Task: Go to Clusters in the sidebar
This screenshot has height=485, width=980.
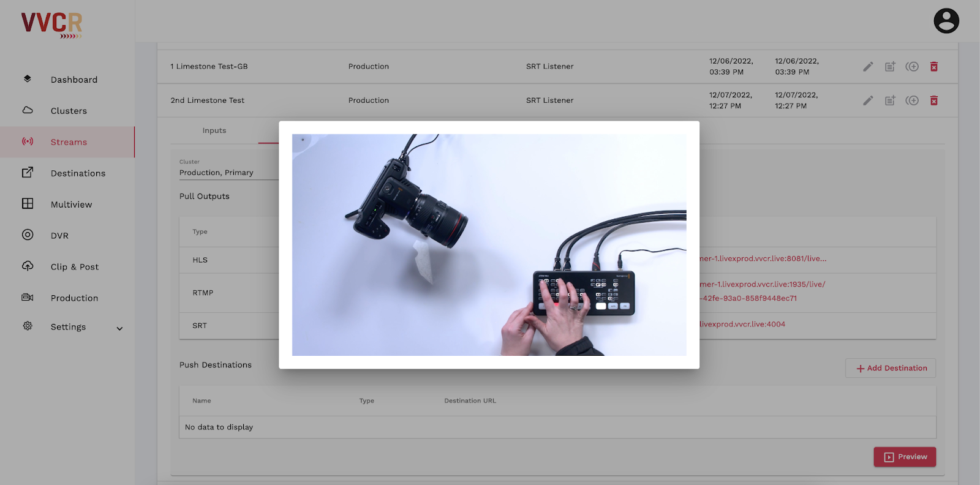Action: [69, 111]
